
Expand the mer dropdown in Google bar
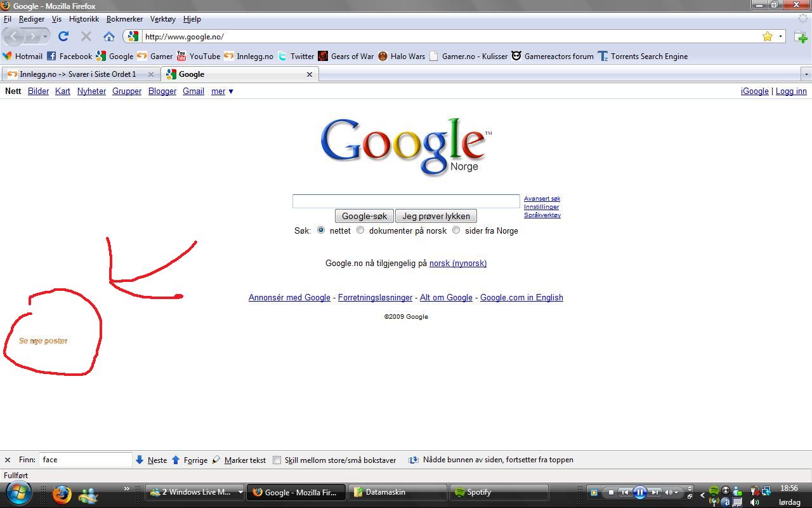[x=222, y=91]
